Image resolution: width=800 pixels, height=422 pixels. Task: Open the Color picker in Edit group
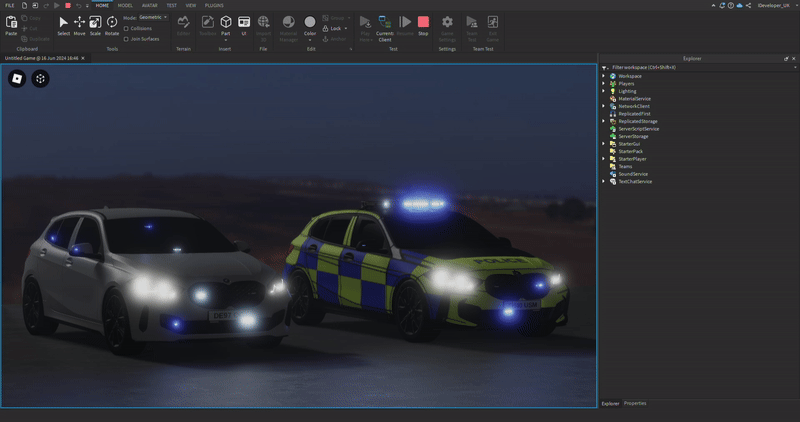click(x=310, y=24)
